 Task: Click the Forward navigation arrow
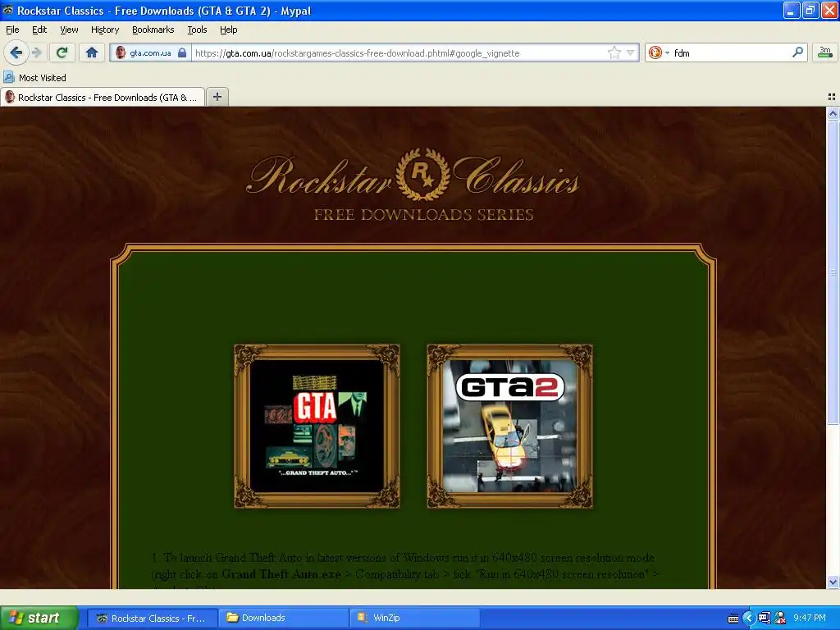(x=37, y=52)
